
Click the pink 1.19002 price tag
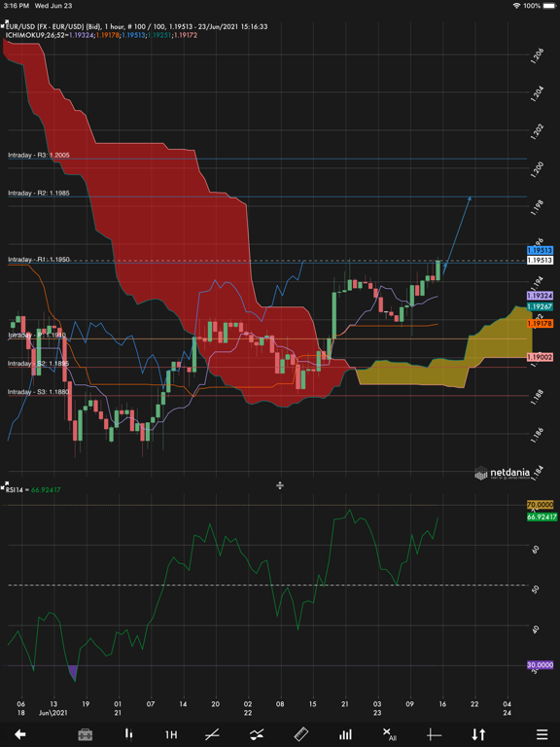[540, 357]
